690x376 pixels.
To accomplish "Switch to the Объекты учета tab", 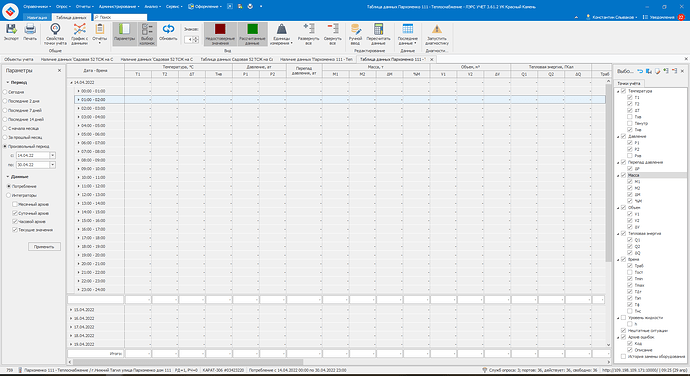I will click(18, 59).
